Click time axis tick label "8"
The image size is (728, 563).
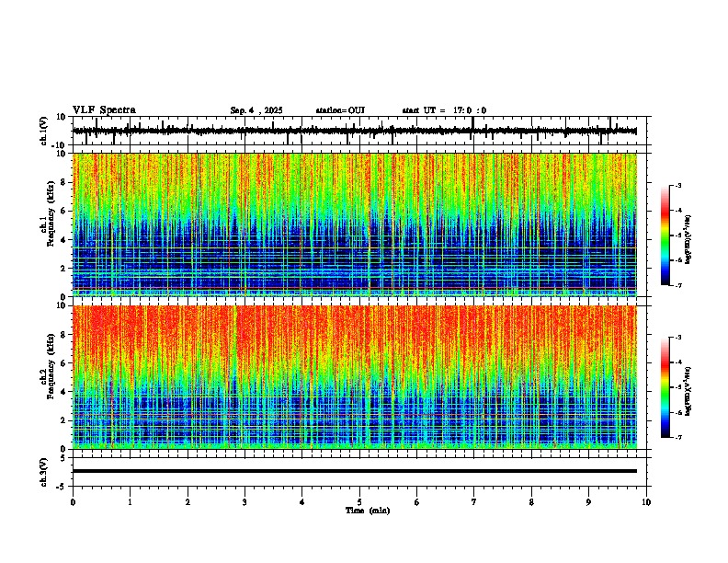[x=531, y=502]
